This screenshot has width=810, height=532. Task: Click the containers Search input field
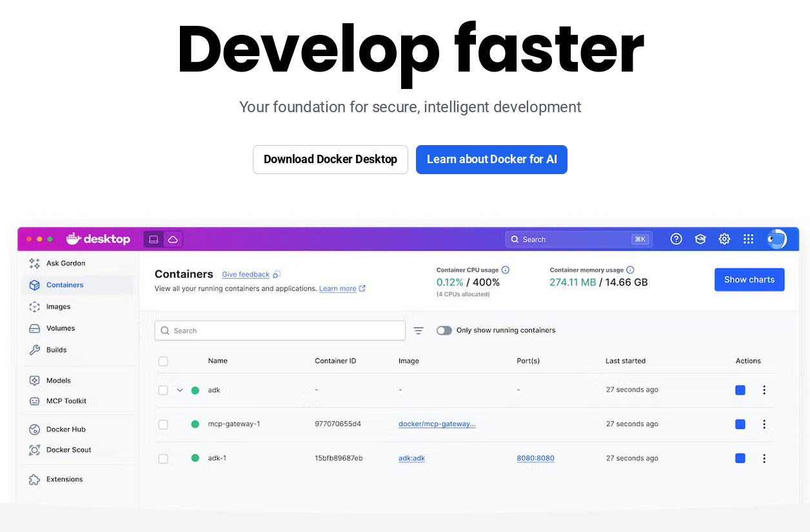(x=280, y=331)
